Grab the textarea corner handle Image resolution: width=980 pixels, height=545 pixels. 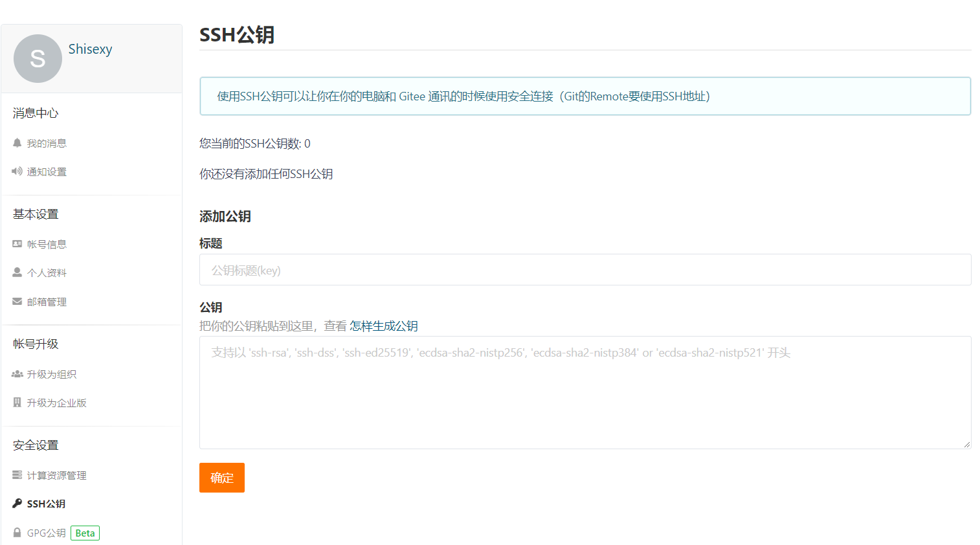pos(966,444)
